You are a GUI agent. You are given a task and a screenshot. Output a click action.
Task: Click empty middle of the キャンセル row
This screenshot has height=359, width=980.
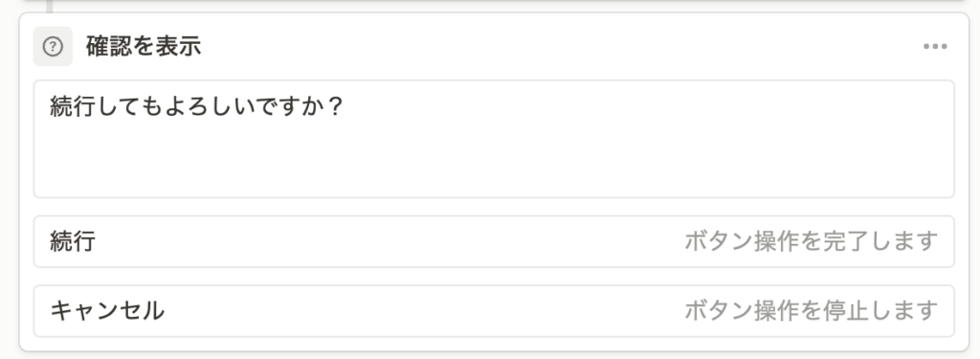click(x=425, y=311)
